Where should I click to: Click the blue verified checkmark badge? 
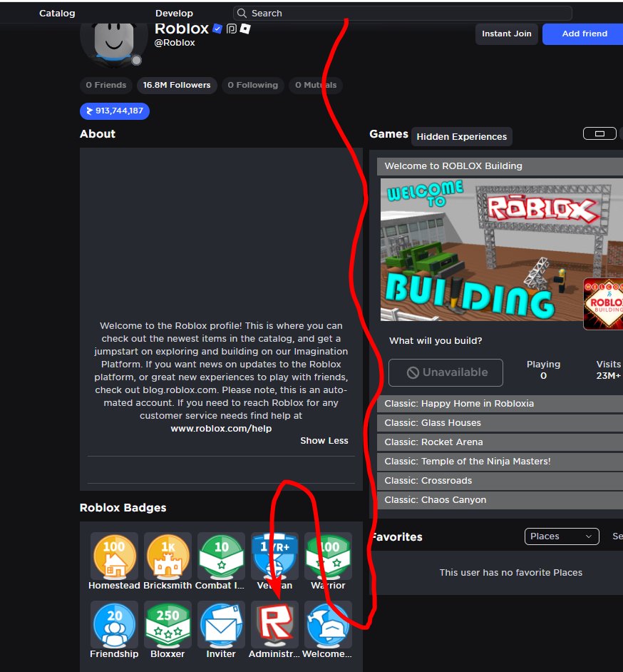(x=217, y=29)
